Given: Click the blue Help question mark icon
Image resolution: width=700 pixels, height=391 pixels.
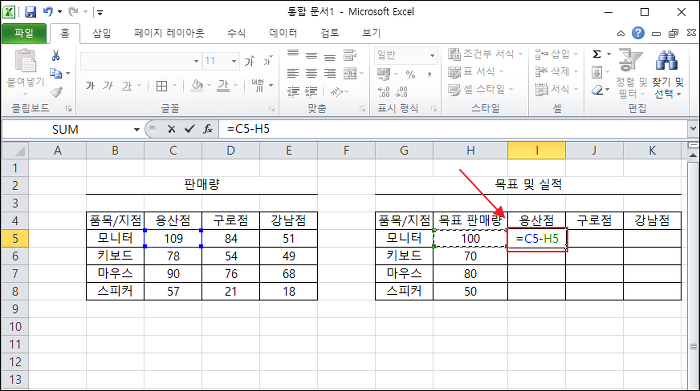Looking at the screenshot, I should (x=638, y=33).
